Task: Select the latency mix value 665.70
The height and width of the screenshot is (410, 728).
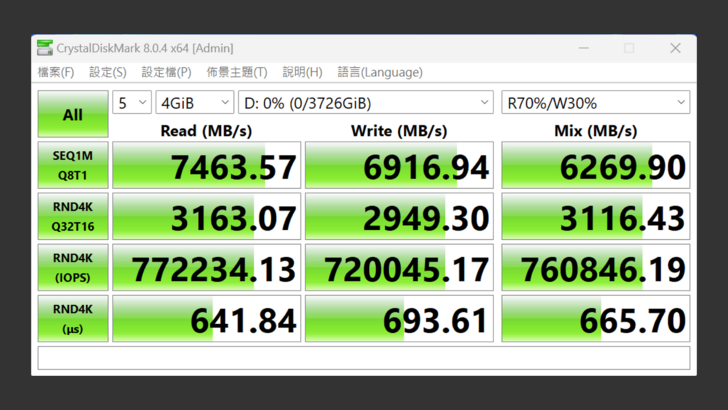Action: [596, 319]
